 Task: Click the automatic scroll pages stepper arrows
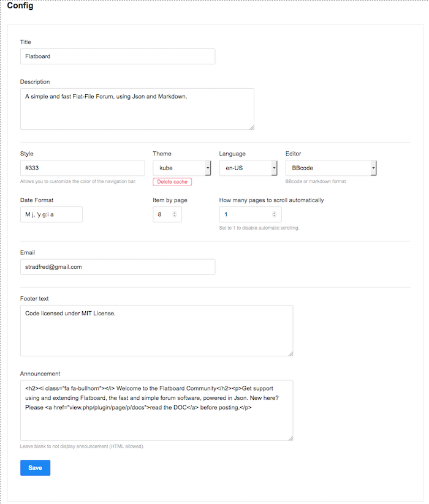pyautogui.click(x=275, y=214)
